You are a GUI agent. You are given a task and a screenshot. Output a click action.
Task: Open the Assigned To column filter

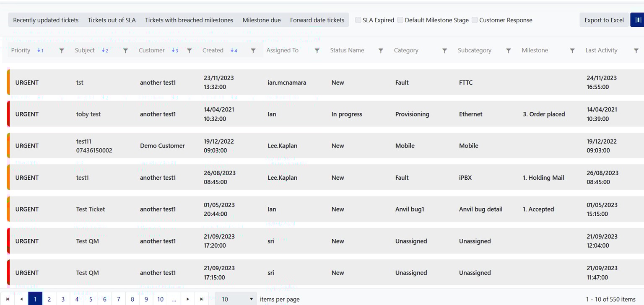[317, 51]
